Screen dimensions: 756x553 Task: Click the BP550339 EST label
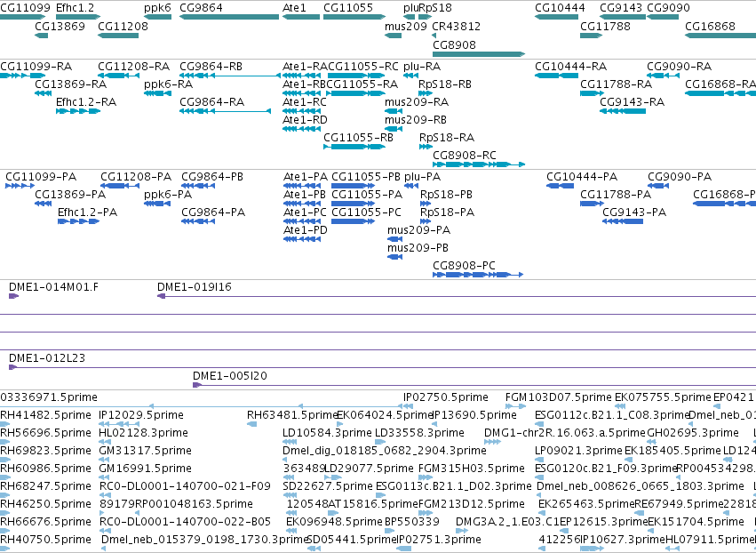[411, 522]
